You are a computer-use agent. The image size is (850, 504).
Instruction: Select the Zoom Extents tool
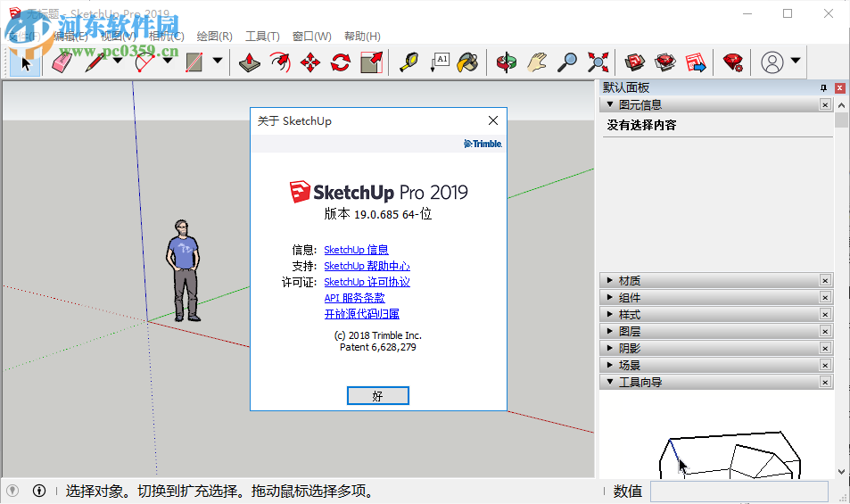pos(598,62)
